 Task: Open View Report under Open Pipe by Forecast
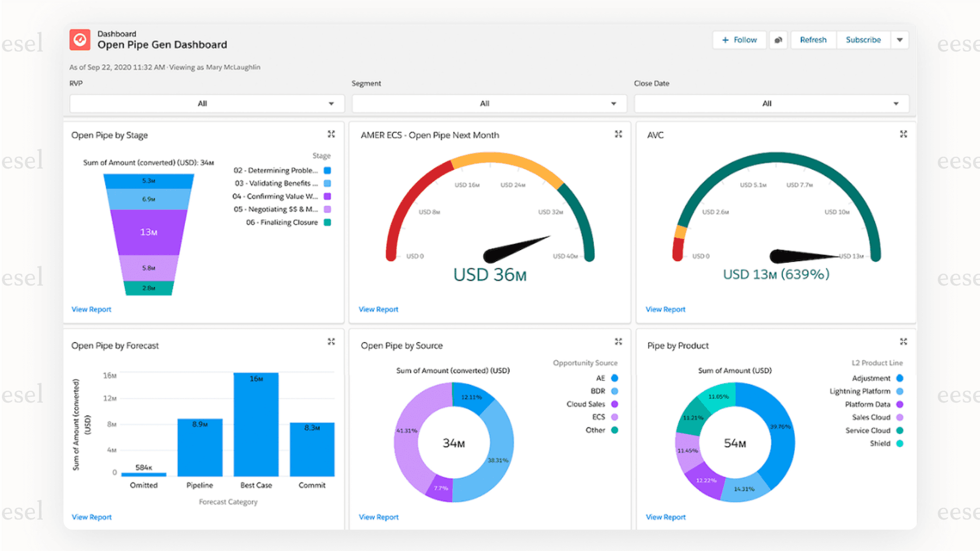[x=92, y=517]
